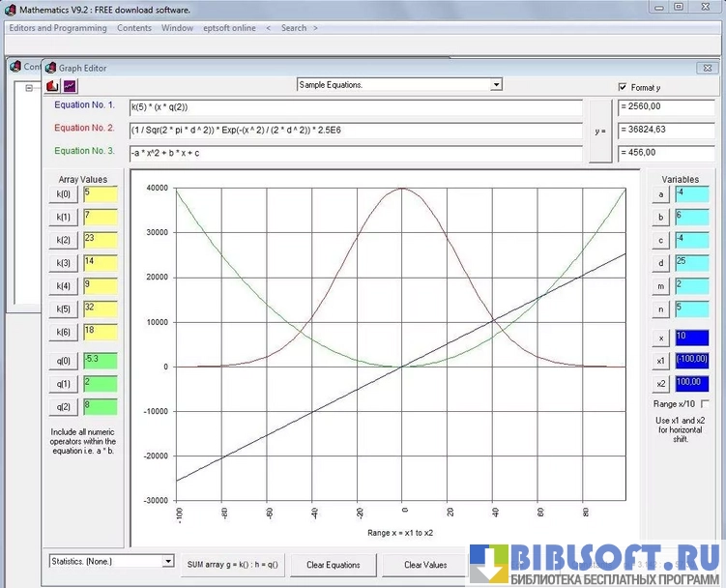This screenshot has width=726, height=588.
Task: Open the eptsoft online menu
Action: click(228, 28)
